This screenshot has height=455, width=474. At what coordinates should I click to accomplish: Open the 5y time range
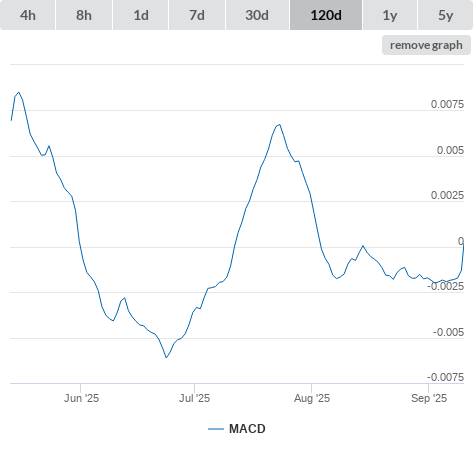tap(445, 15)
